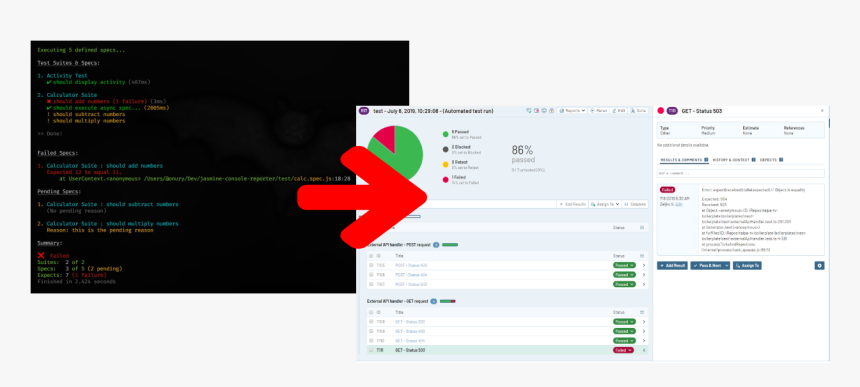860x387 pixels.
Task: Click the progress bar beside GET request section
Action: coord(448,301)
